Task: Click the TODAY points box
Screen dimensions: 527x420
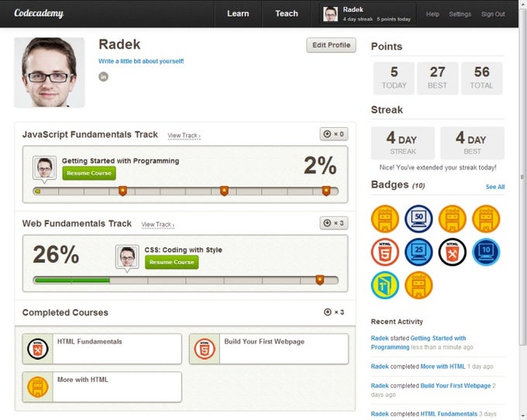Action: pos(394,78)
